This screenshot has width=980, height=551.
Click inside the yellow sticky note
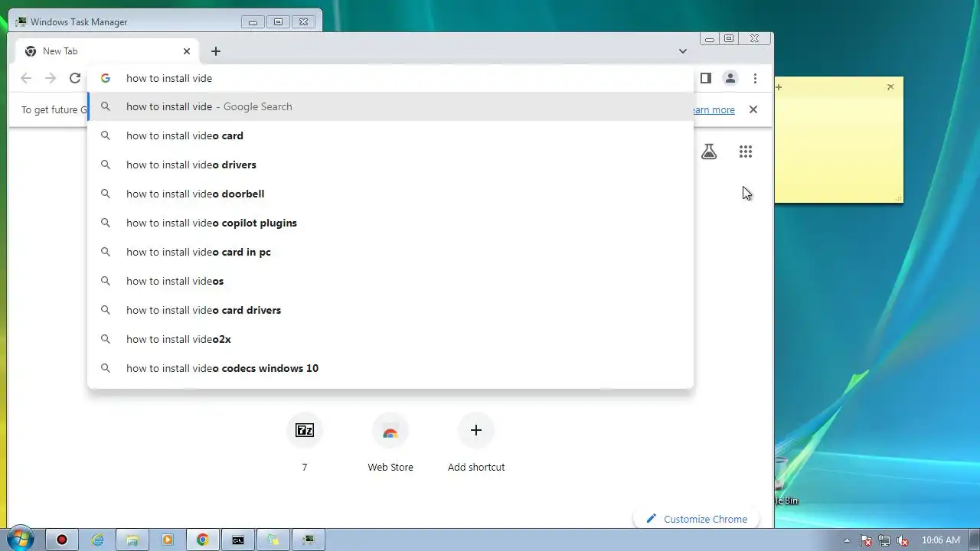click(x=839, y=145)
